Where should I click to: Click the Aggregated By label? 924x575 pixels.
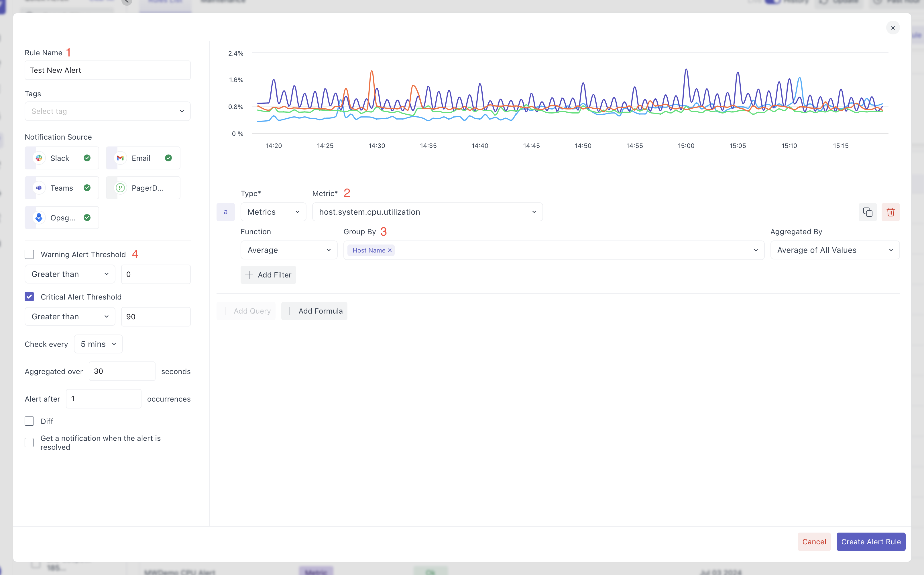click(796, 232)
